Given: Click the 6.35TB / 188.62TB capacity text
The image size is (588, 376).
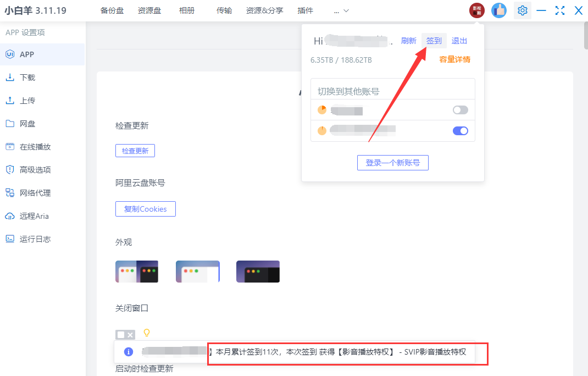Looking at the screenshot, I should point(341,60).
